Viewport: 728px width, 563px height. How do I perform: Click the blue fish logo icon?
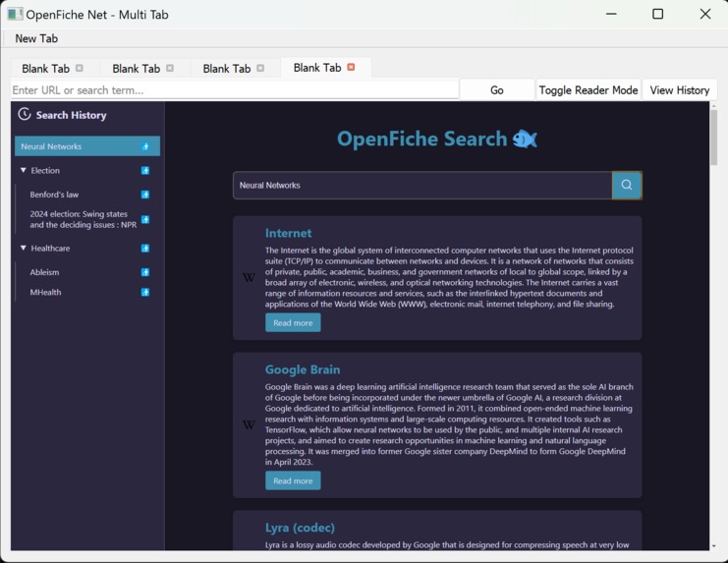point(525,139)
